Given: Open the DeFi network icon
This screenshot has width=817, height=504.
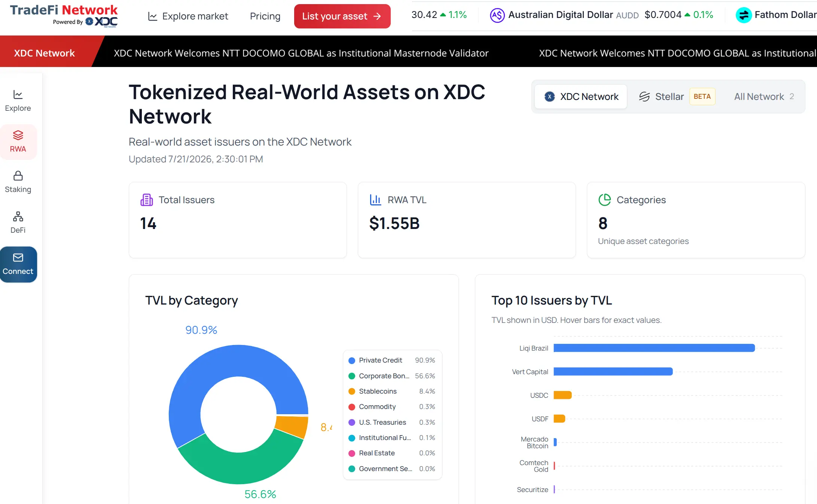Looking at the screenshot, I should pyautogui.click(x=18, y=216).
